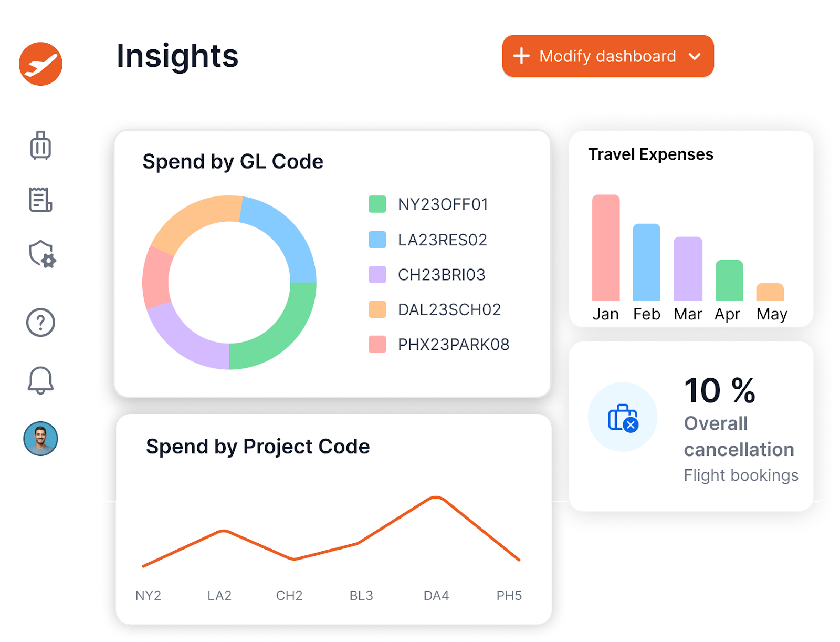Open the notifications bell icon
Image resolution: width=840 pixels, height=642 pixels.
(x=40, y=380)
